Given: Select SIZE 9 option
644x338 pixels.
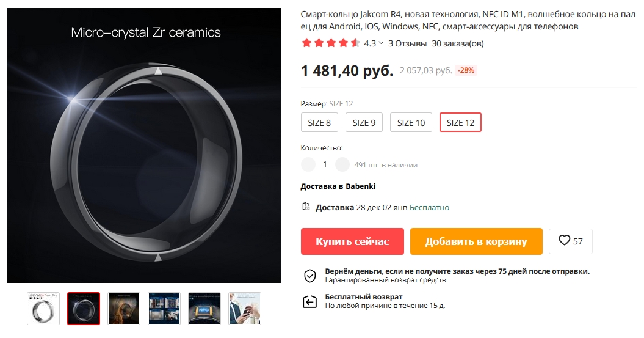Looking at the screenshot, I should [x=364, y=122].
